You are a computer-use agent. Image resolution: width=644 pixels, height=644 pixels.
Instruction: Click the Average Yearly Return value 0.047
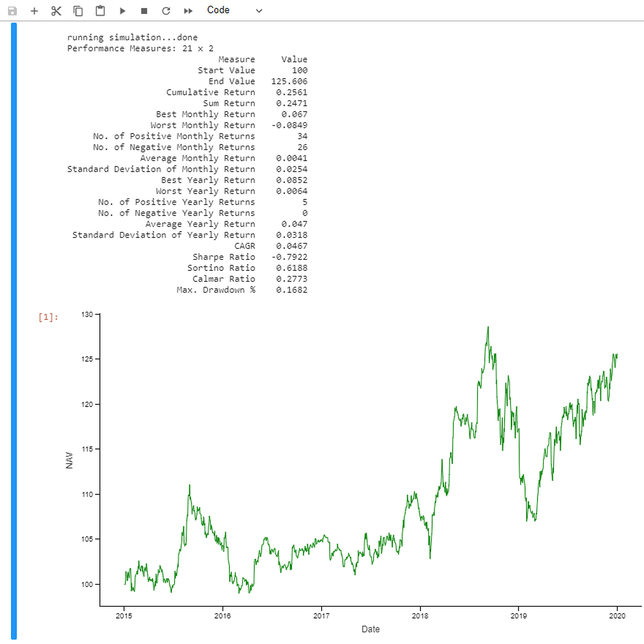click(x=294, y=224)
